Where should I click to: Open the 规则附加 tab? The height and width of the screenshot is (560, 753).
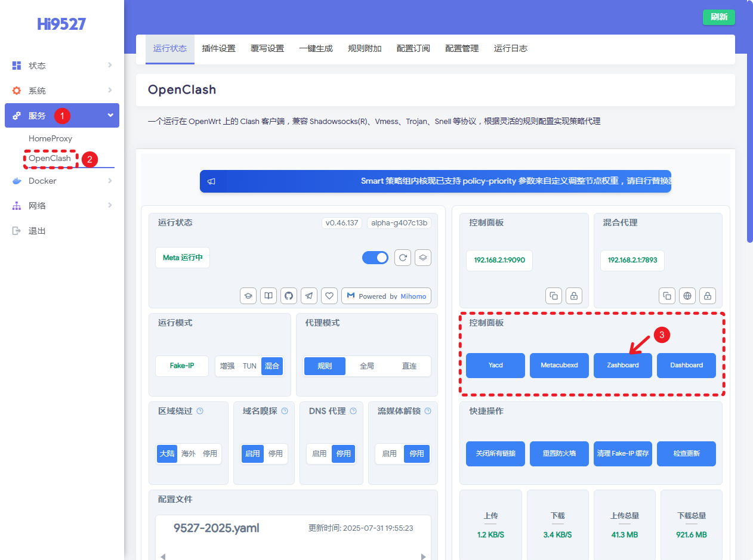tap(365, 49)
